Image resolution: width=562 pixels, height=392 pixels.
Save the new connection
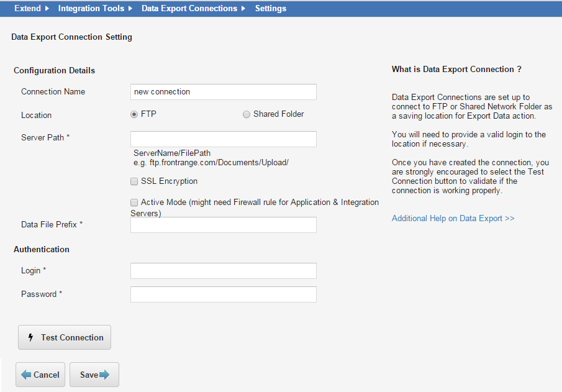(x=94, y=375)
